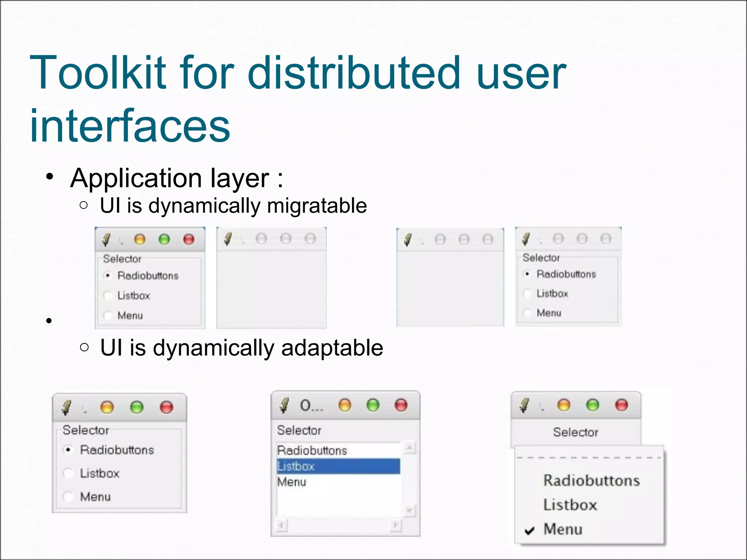This screenshot has width=747, height=560.
Task: Click the dashed tear-off line of the popup menu
Action: click(589, 457)
